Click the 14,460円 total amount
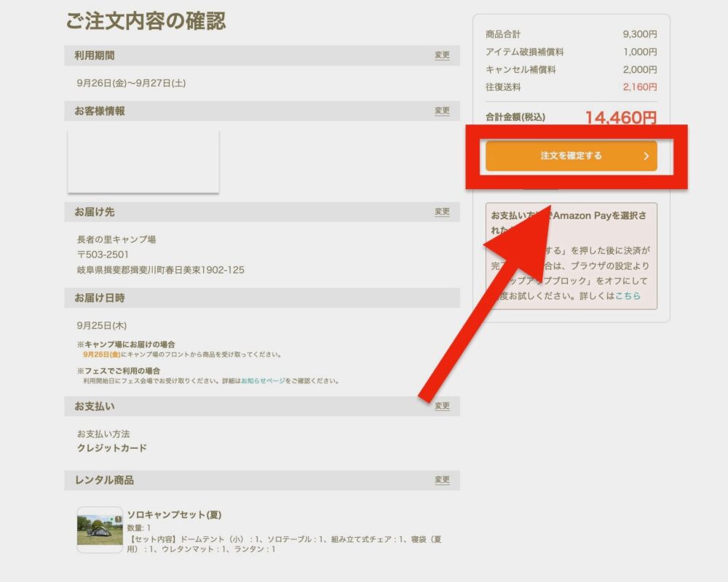 point(620,118)
